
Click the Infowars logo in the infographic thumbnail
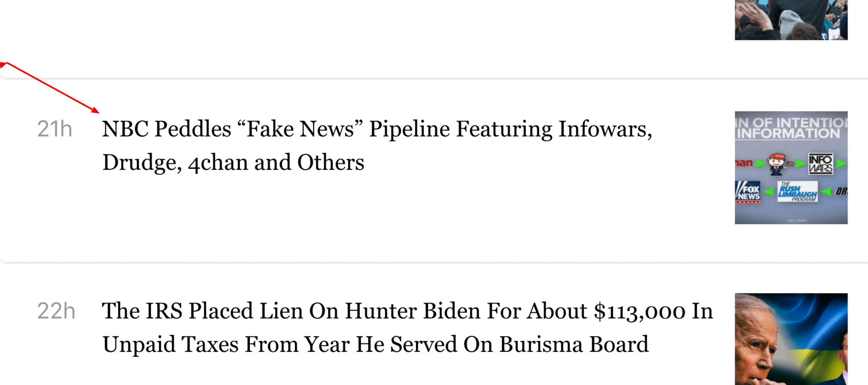821,164
